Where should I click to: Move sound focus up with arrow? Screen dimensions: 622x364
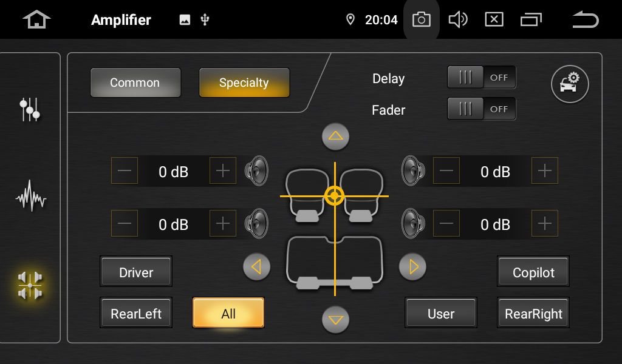click(335, 136)
